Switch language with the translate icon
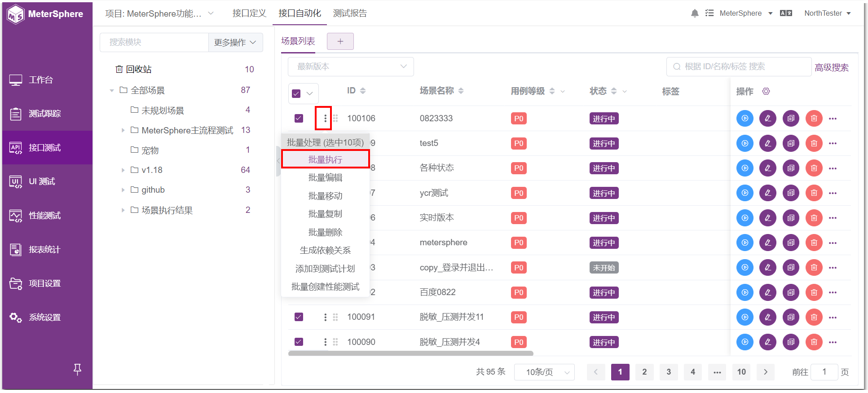 786,13
